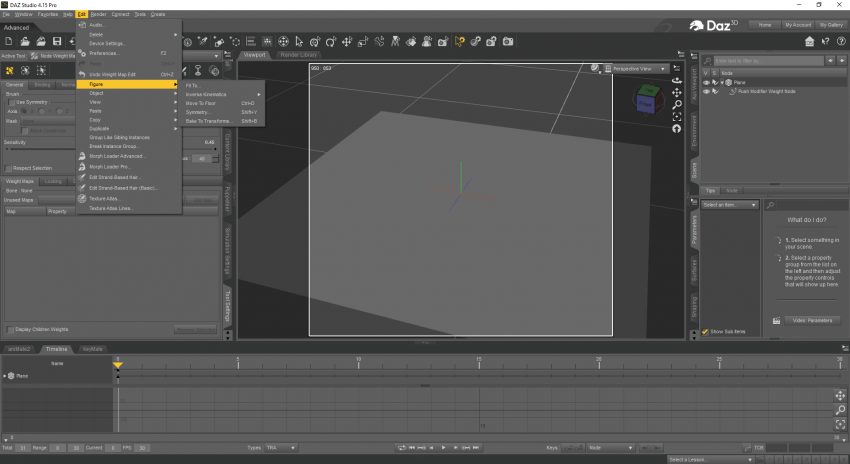Viewport: 850px width, 464px height.
Task: Click the timeline frame-fit icon
Action: [x=840, y=424]
